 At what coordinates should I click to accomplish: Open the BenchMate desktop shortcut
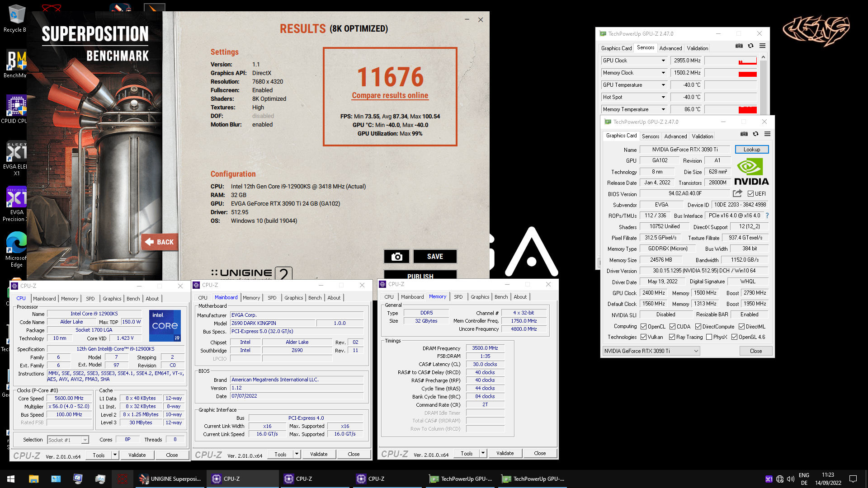click(16, 64)
